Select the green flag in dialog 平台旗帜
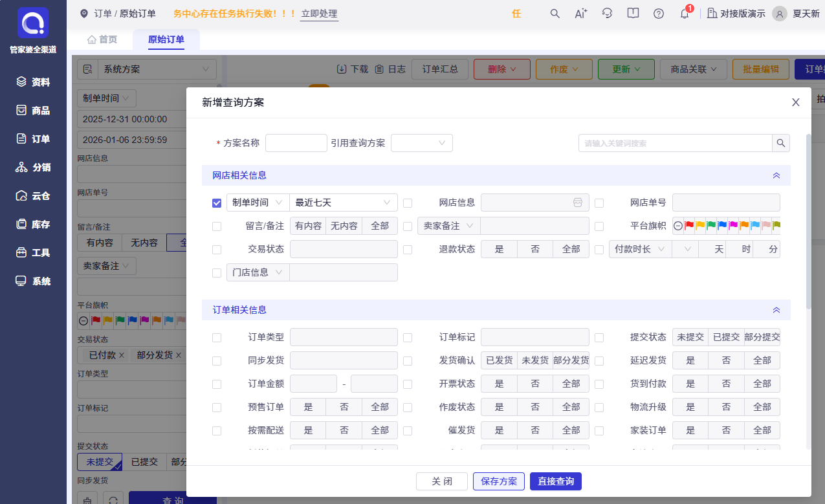 click(x=711, y=226)
